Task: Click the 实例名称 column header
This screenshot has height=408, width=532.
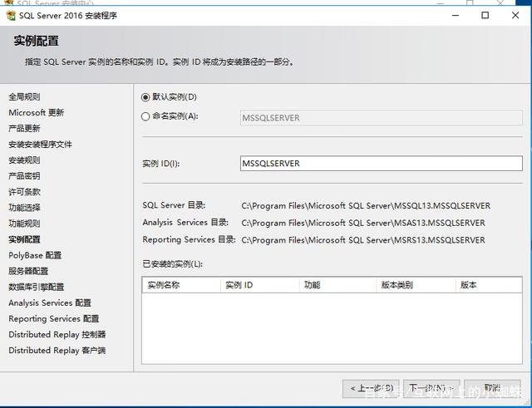Action: [181, 285]
